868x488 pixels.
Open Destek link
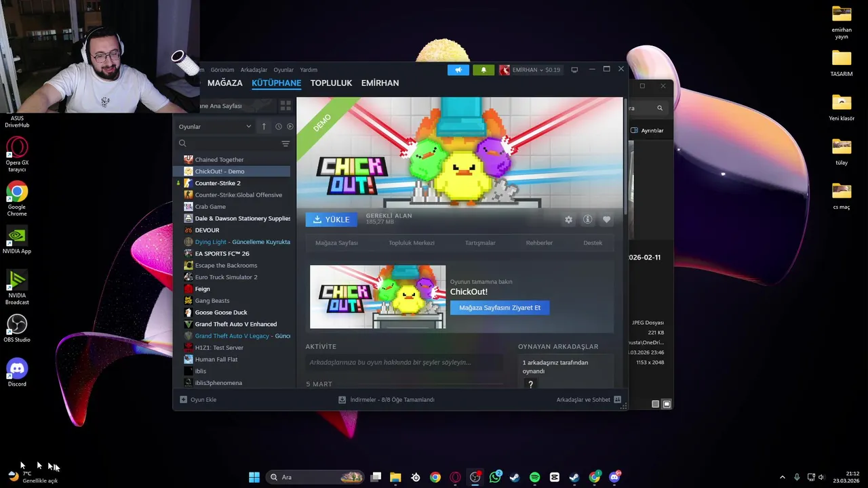coord(593,243)
